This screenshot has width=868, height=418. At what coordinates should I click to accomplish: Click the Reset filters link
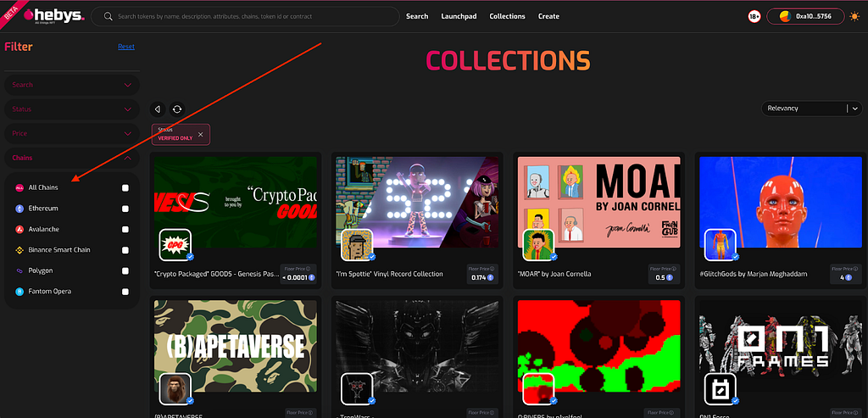[126, 47]
